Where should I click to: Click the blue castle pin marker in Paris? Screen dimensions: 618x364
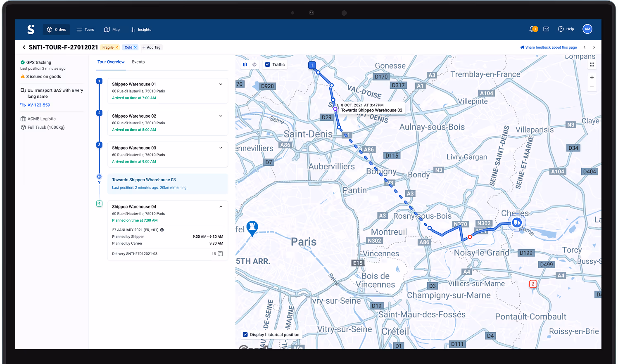(x=252, y=228)
